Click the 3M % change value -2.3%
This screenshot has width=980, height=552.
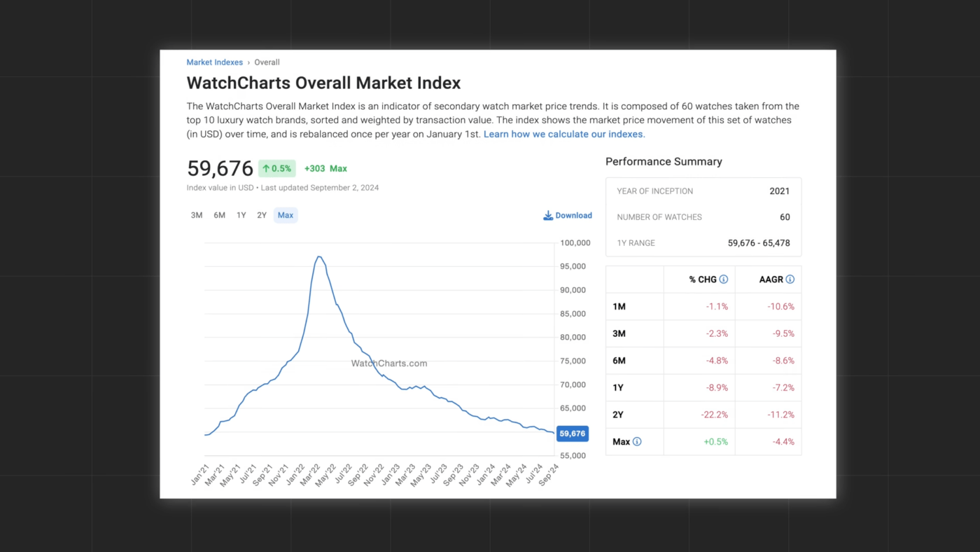[x=717, y=334]
